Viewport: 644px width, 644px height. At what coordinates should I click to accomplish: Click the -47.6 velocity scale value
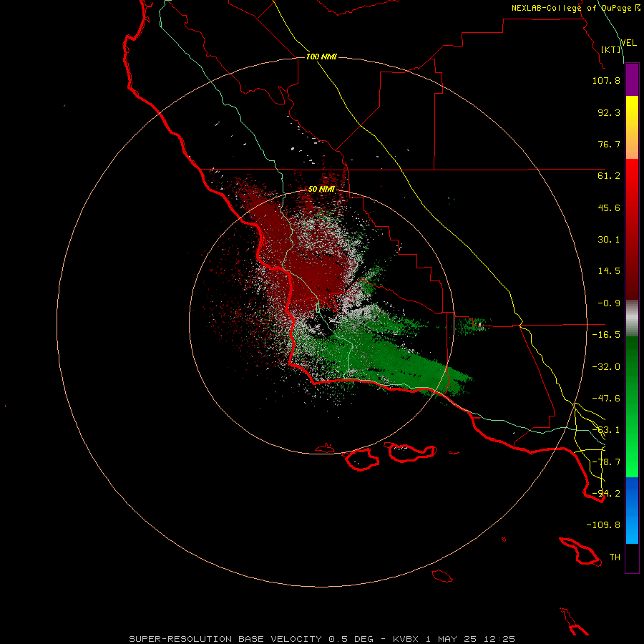click(606, 399)
